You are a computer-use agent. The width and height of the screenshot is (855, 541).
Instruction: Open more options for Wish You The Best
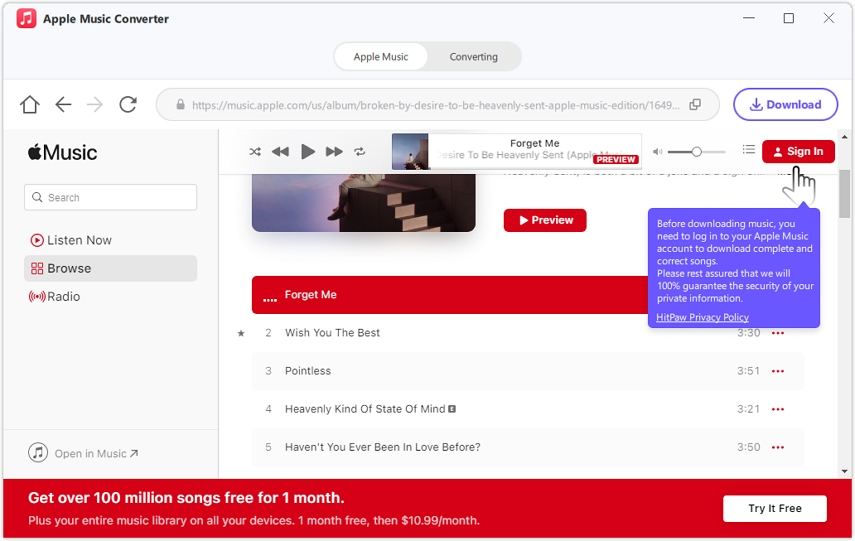[778, 333]
